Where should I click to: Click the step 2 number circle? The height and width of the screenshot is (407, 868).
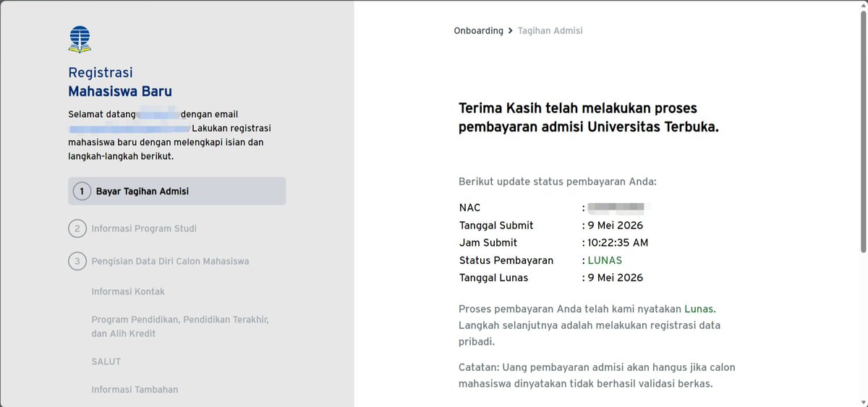pyautogui.click(x=77, y=229)
